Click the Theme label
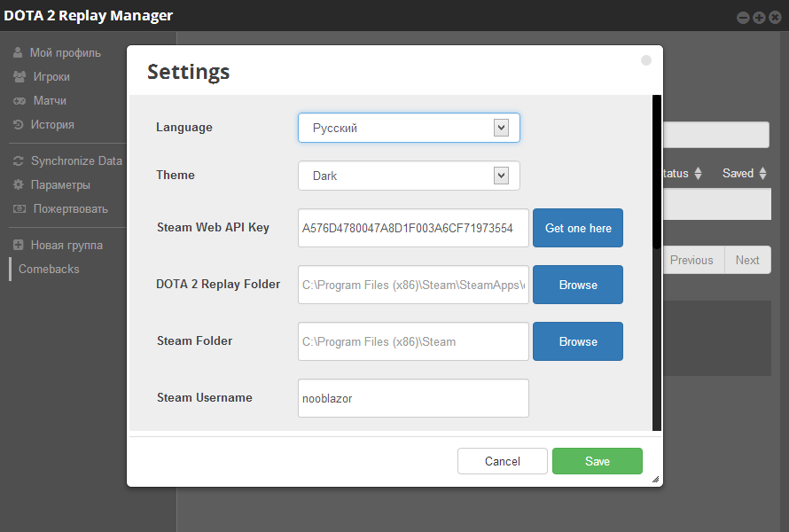This screenshot has width=789, height=532. [176, 176]
